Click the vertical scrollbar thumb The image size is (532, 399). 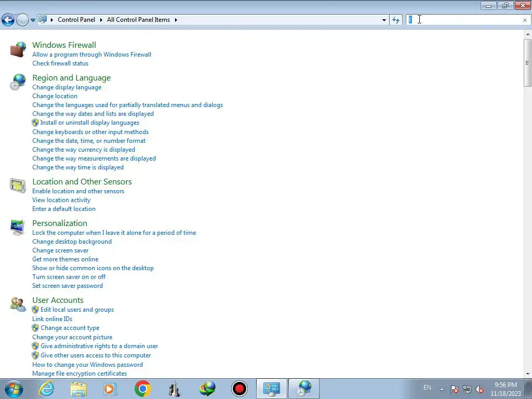(x=528, y=62)
